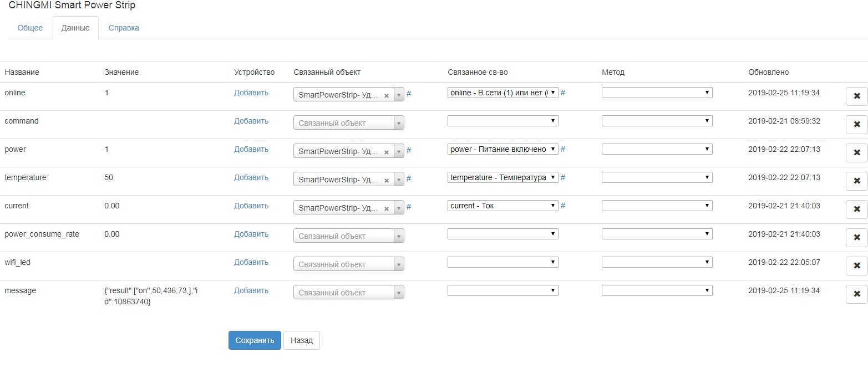Viewport: 868px width, 368px height.
Task: Click the Сохранить button
Action: (x=255, y=340)
